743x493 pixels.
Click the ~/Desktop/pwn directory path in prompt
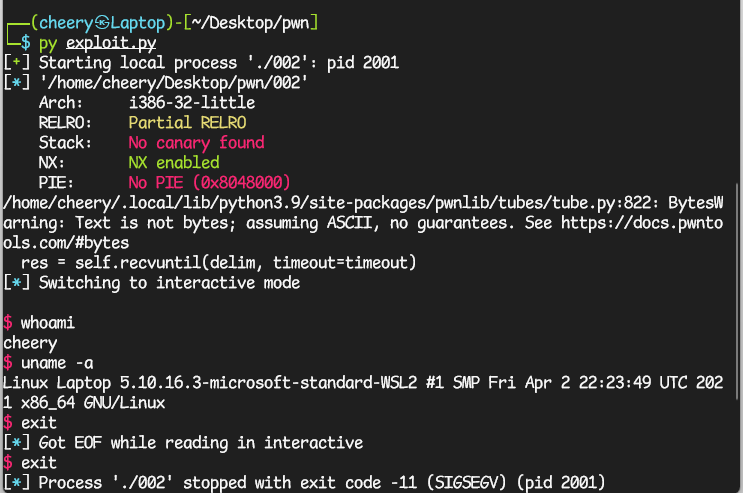pyautogui.click(x=250, y=23)
